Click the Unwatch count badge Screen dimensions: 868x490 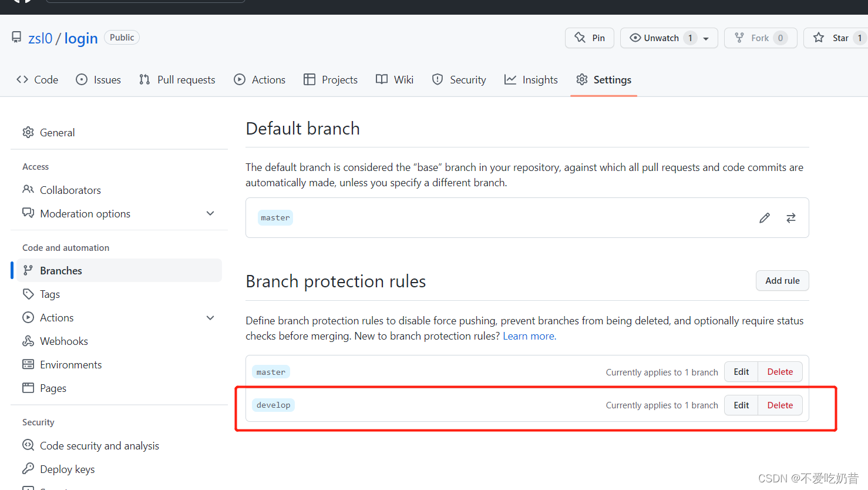[x=691, y=38]
